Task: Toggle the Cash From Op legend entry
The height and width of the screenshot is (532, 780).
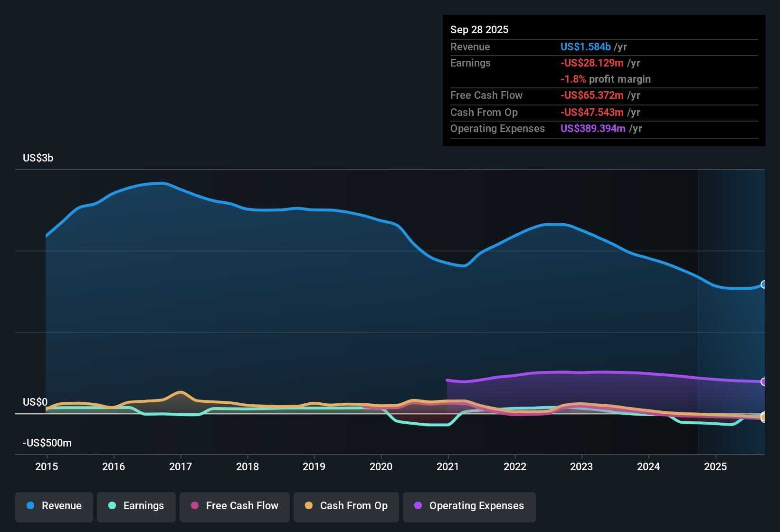Action: pyautogui.click(x=346, y=506)
